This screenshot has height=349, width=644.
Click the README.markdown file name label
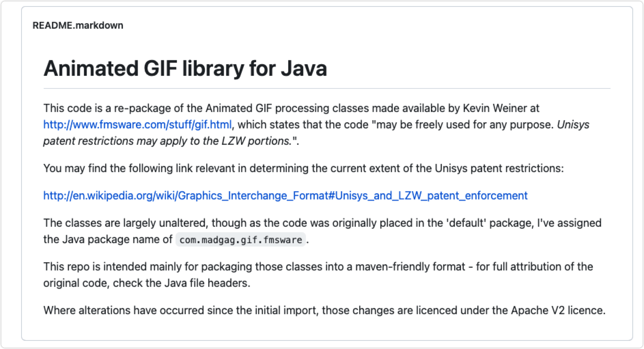click(78, 26)
